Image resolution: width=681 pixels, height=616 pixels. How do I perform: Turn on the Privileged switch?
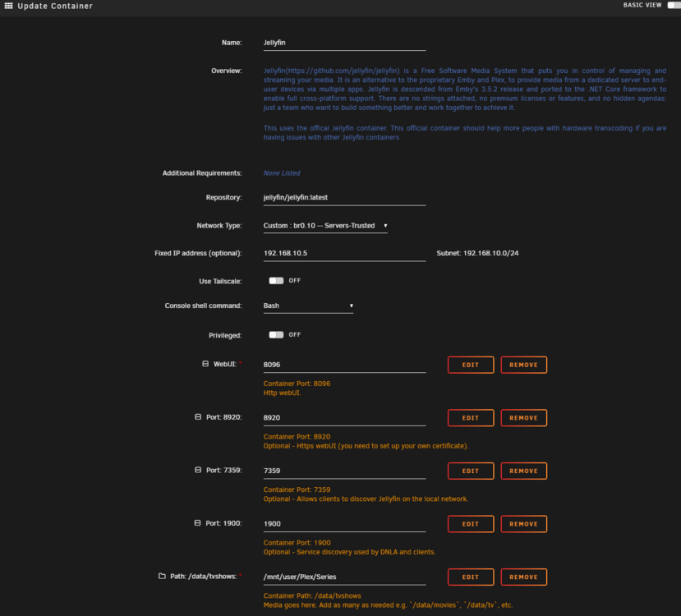tap(276, 335)
